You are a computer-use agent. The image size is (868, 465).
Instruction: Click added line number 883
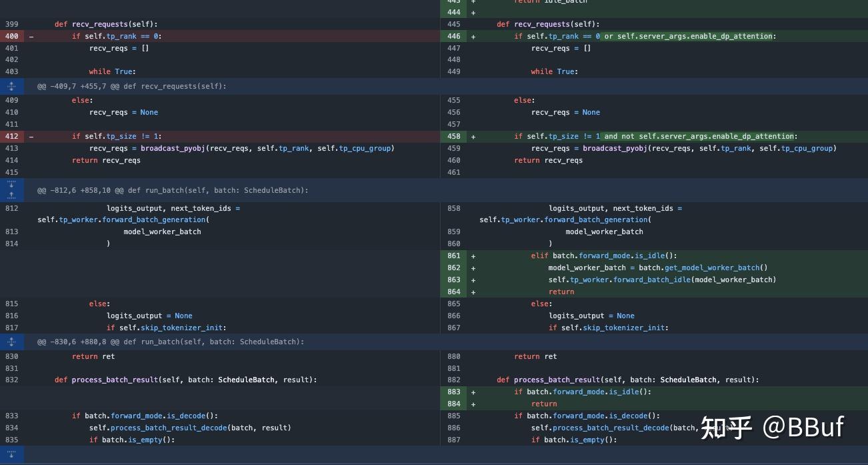[x=454, y=392]
